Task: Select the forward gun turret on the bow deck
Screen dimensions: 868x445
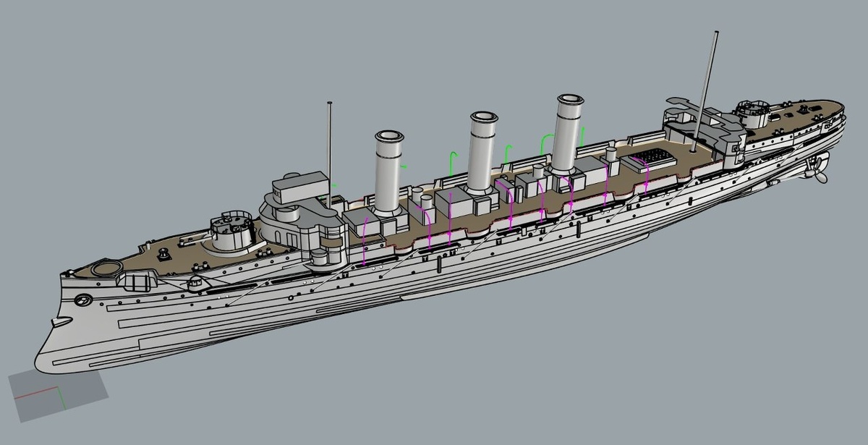Action: click(x=231, y=230)
